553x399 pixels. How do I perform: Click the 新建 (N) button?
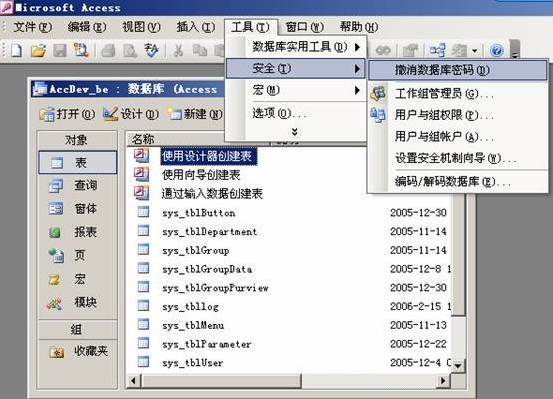pos(195,114)
